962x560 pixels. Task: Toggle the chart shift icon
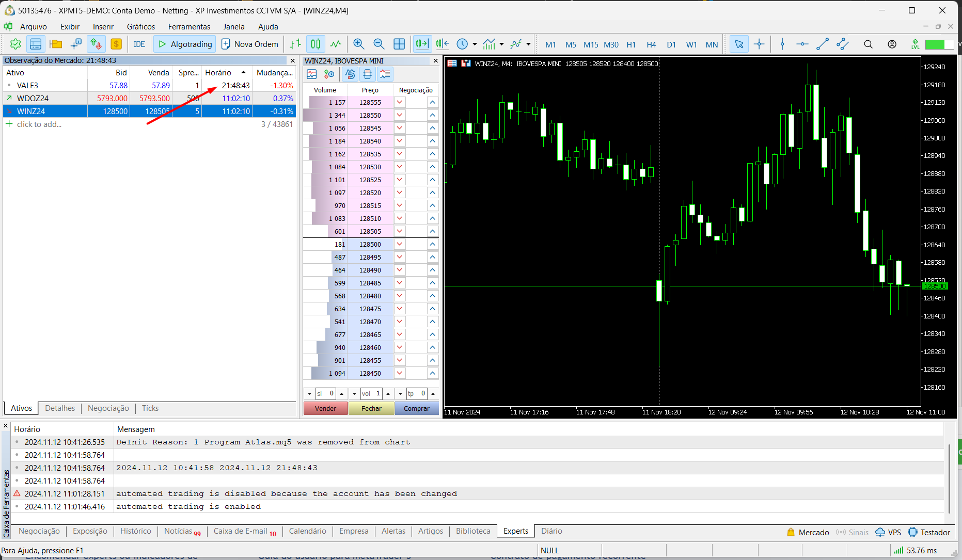click(x=442, y=44)
